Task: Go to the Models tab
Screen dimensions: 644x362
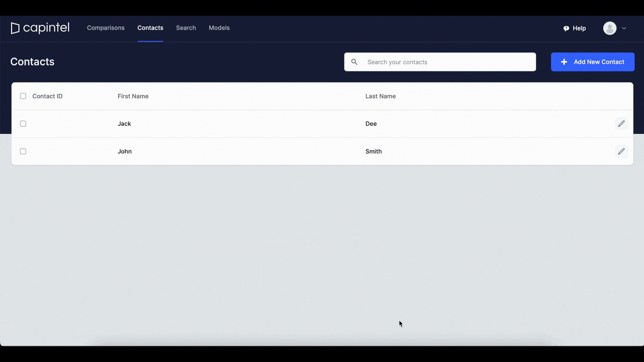Action: (219, 28)
